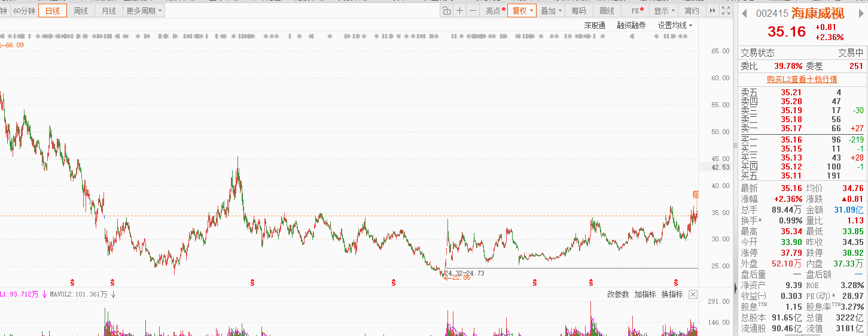Screen dimensions: 868x336
Task: Click the current price 35.16 header
Action: (787, 32)
